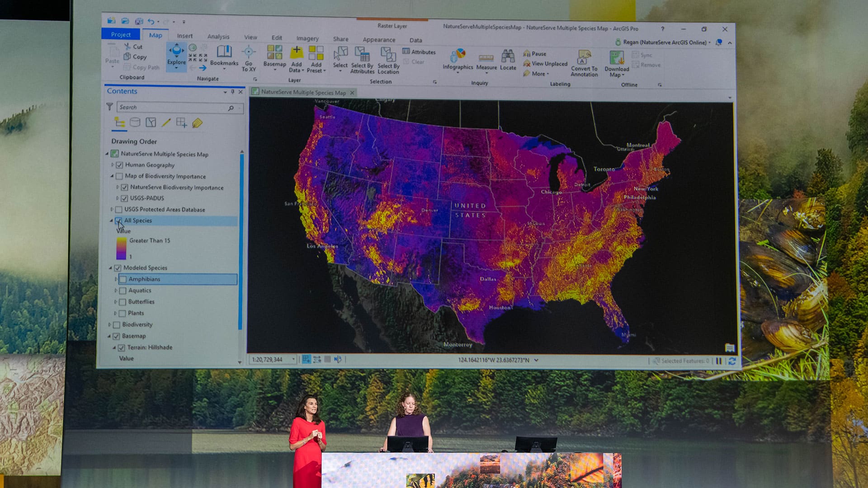Open the Infographics tool

click(x=458, y=56)
